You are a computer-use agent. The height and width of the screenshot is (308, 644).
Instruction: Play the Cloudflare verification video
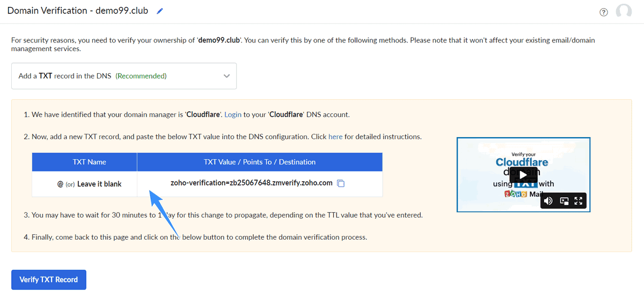coord(523,175)
